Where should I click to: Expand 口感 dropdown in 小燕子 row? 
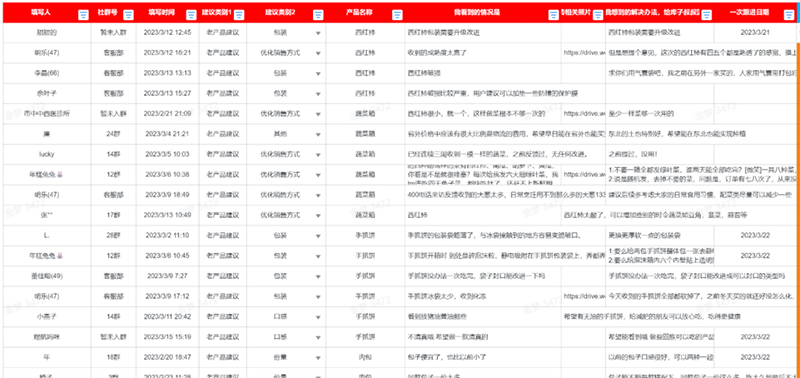point(318,317)
